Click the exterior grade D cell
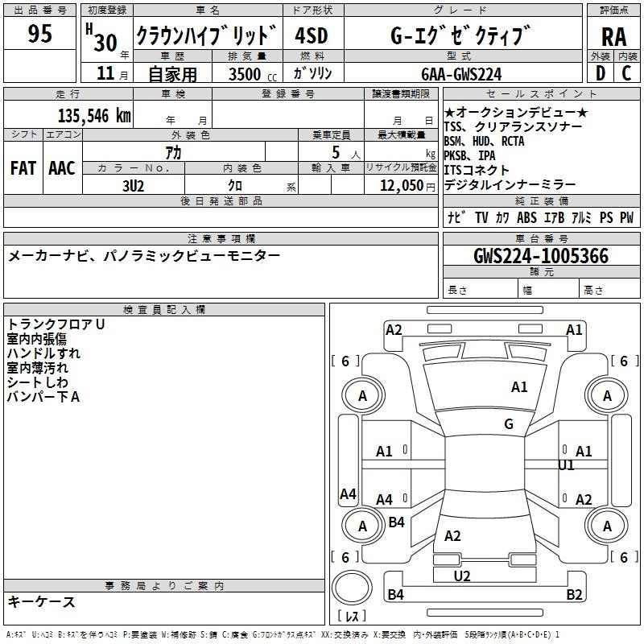Image resolution: width=644 pixels, height=644 pixels. (600, 72)
